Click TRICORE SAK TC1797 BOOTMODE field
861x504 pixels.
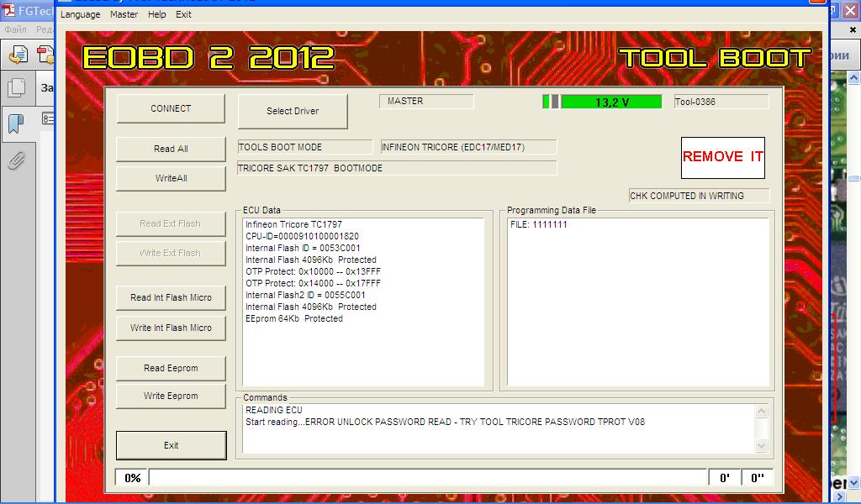pos(397,168)
